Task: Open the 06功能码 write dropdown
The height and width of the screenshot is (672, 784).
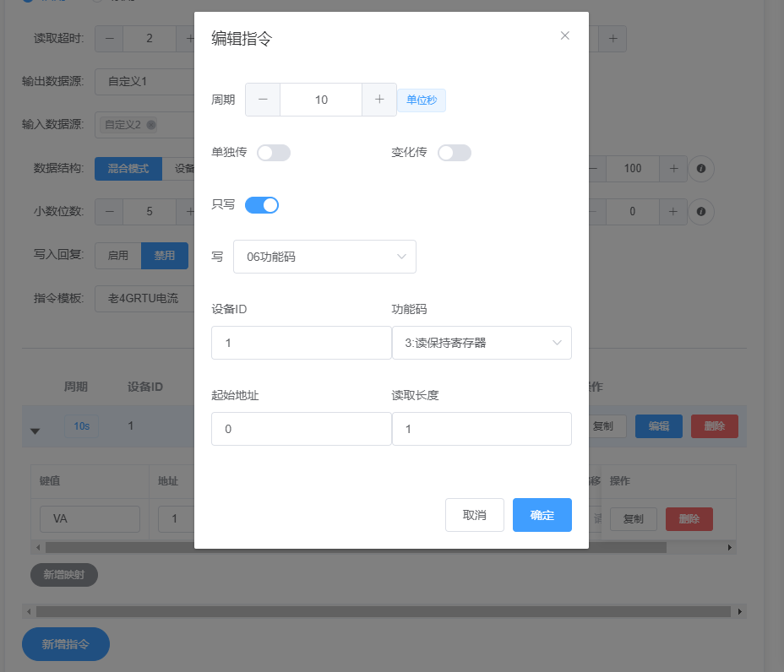Action: (x=324, y=257)
